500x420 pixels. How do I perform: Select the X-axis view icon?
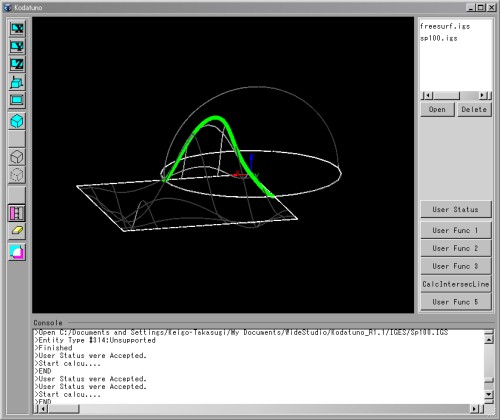coord(17,29)
